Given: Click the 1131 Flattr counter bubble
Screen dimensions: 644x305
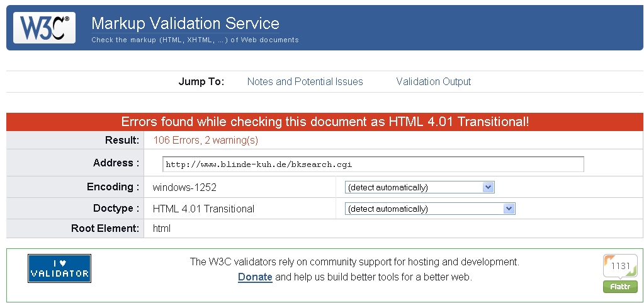Looking at the screenshot, I should click(x=619, y=266).
